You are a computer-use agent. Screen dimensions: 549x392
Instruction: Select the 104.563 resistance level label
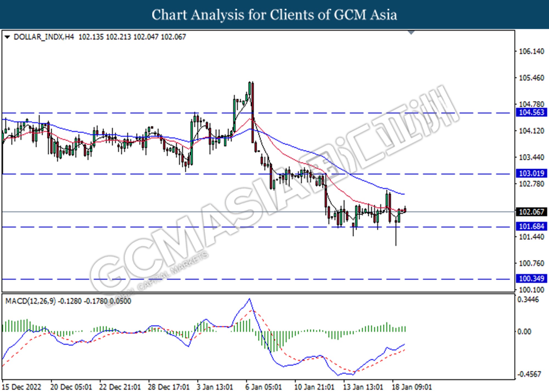click(x=531, y=112)
